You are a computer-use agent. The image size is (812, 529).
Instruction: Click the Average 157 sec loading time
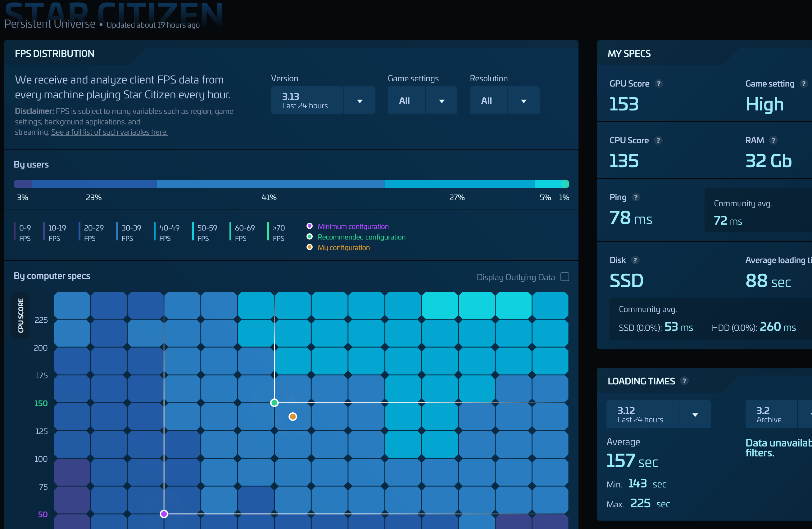[632, 460]
